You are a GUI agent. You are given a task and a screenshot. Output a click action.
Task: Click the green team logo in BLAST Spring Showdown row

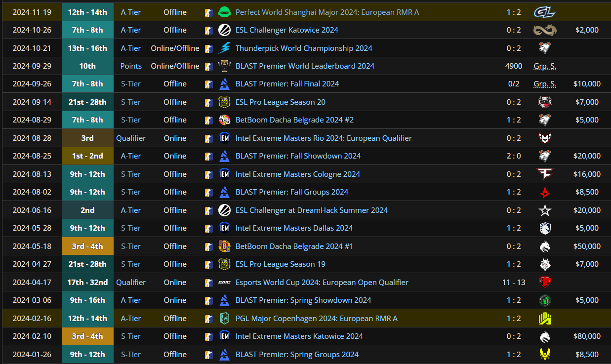[545, 300]
